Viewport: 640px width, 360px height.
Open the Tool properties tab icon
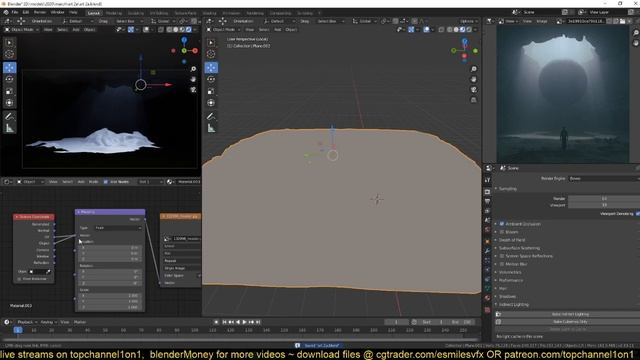coord(487,180)
